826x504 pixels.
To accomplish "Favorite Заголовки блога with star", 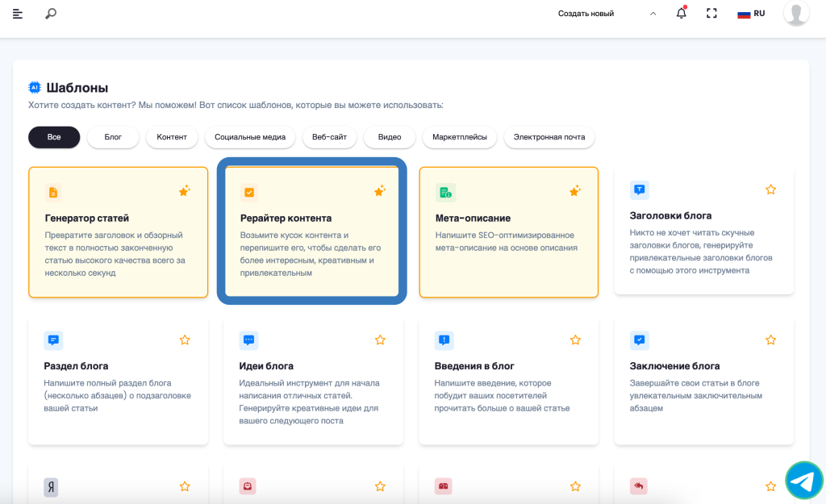I will point(770,190).
